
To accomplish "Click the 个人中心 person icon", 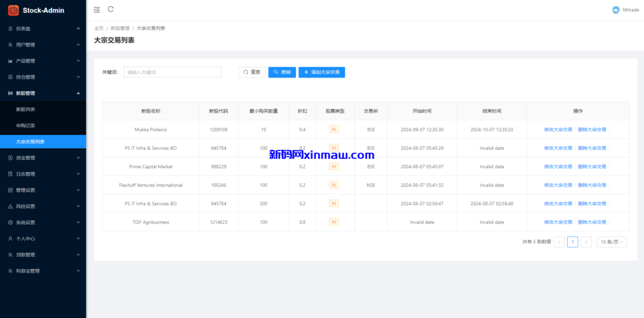I will click(10, 239).
